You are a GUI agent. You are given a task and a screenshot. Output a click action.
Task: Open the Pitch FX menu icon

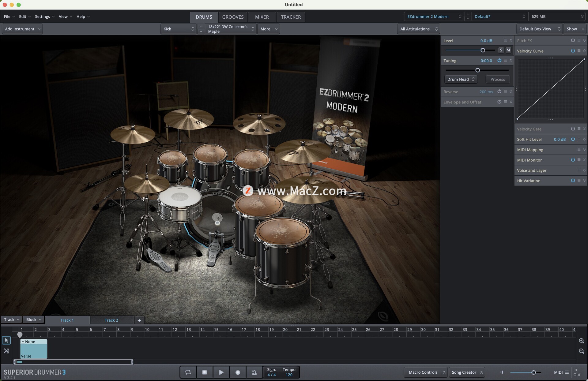coord(579,40)
